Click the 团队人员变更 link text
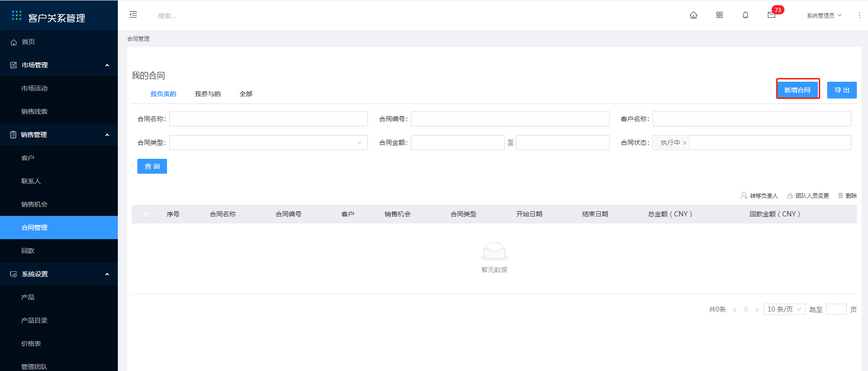 (812, 196)
